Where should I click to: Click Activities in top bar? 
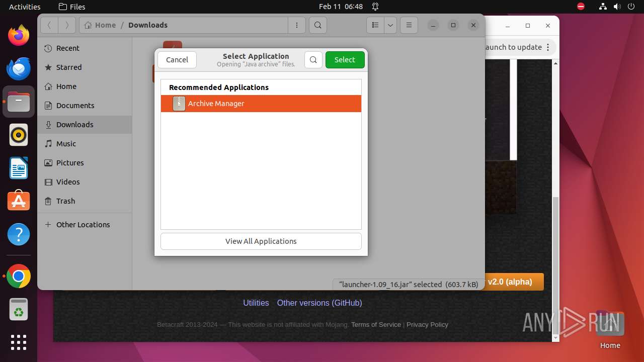point(25,7)
